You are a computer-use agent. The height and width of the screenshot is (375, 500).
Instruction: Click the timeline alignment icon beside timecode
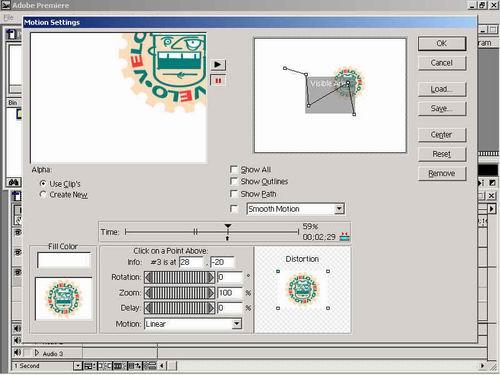[344, 236]
